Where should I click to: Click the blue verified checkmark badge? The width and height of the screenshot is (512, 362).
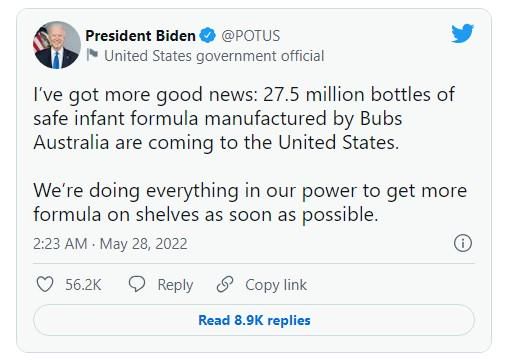point(208,36)
